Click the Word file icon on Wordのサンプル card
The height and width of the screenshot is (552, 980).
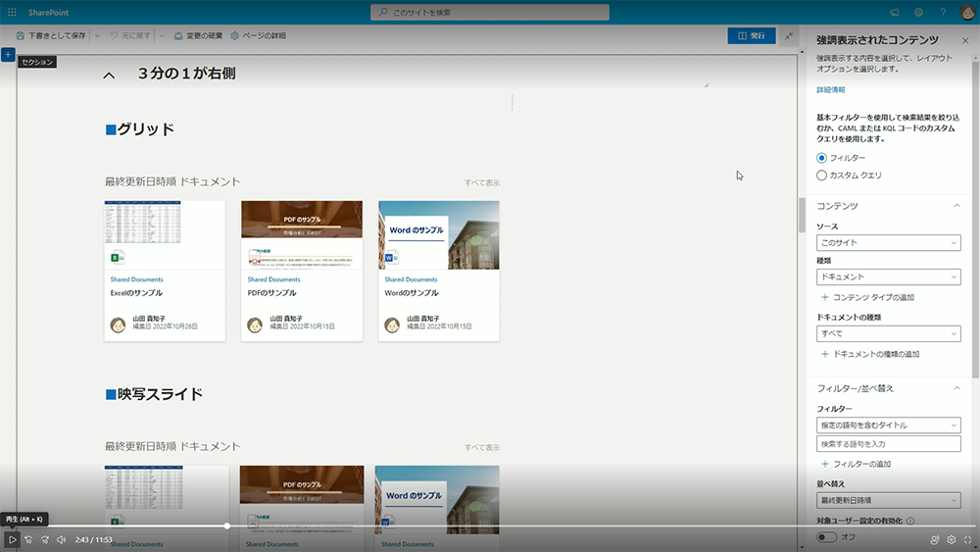coord(391,257)
